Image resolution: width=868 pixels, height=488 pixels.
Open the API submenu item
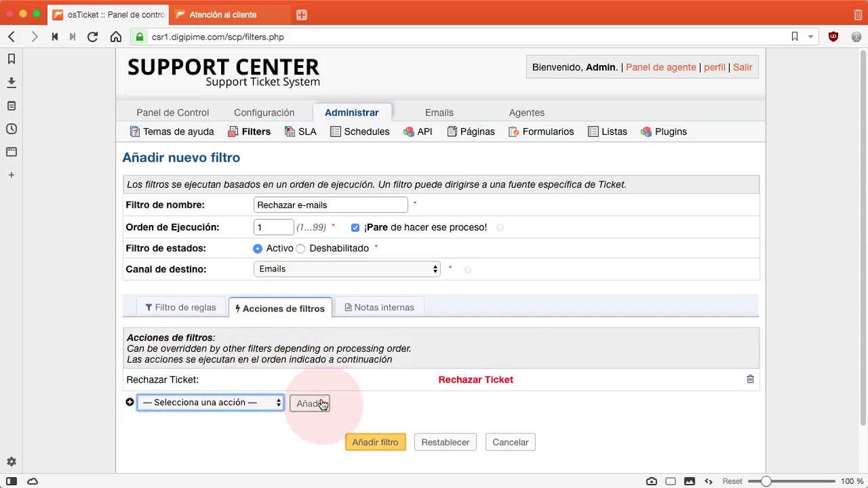point(418,131)
